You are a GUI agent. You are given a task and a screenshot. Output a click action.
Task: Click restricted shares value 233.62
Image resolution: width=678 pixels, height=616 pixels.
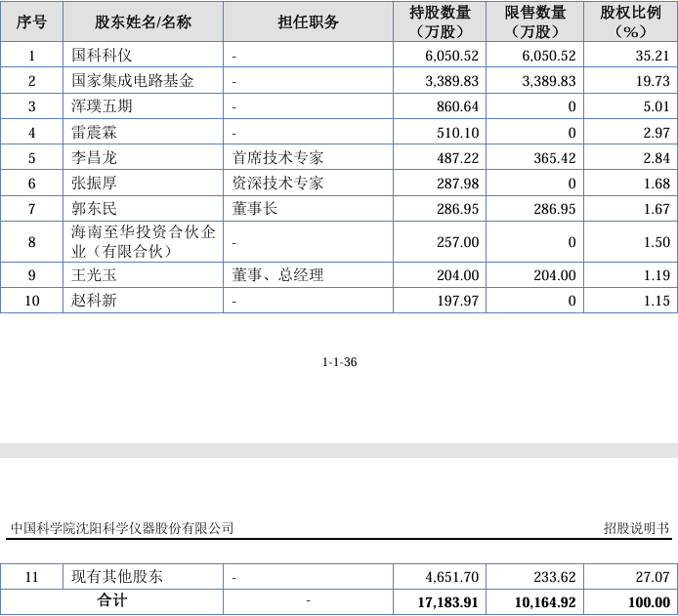[555, 577]
